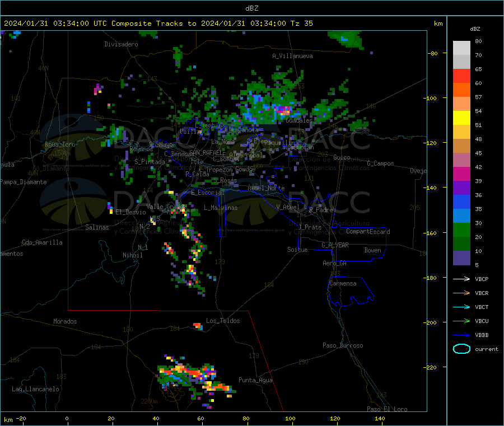The height and width of the screenshot is (426, 504).
Task: Click the L_Malvinas map label
Action: pyautogui.click(x=221, y=208)
